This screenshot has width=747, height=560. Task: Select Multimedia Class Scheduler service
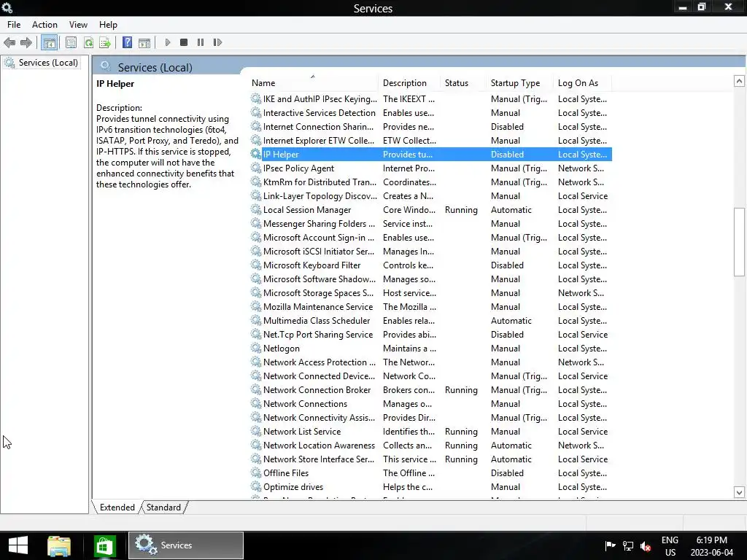pyautogui.click(x=430, y=321)
